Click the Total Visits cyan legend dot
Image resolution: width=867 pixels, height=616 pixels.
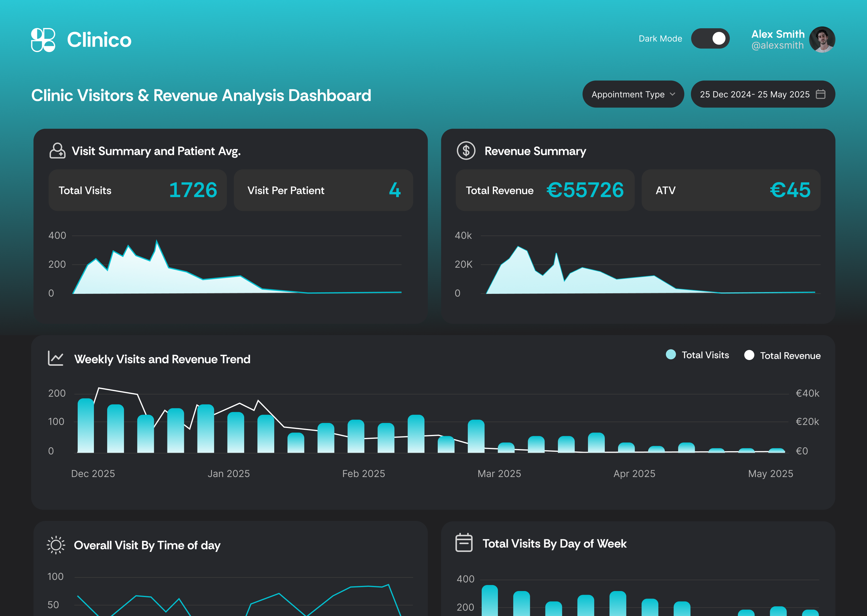click(671, 355)
